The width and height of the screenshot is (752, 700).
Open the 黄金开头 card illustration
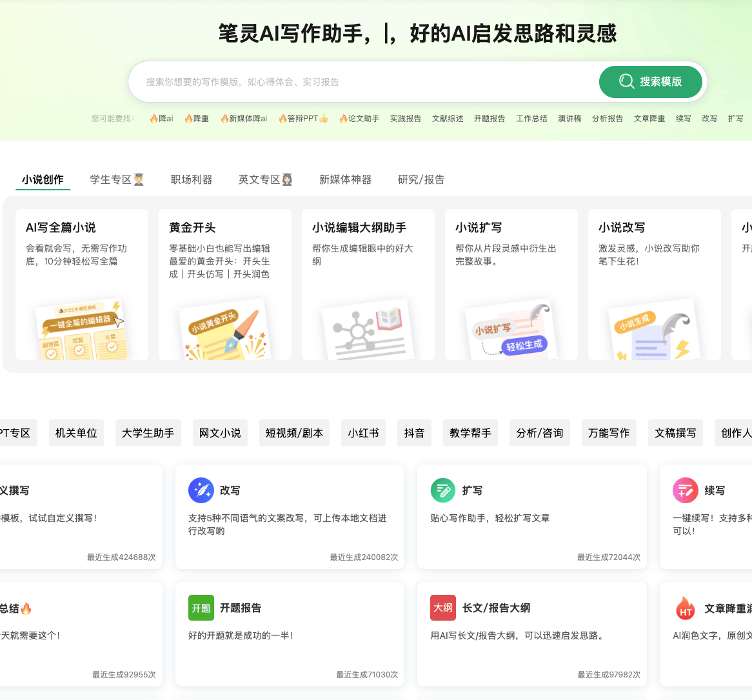click(225, 329)
